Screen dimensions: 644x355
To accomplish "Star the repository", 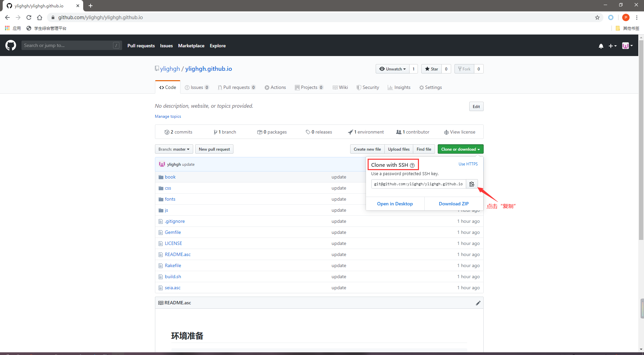I will pyautogui.click(x=431, y=69).
